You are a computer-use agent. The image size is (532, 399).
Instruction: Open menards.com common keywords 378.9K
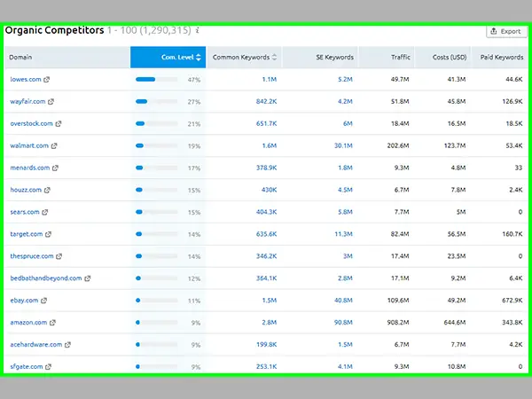tap(266, 168)
